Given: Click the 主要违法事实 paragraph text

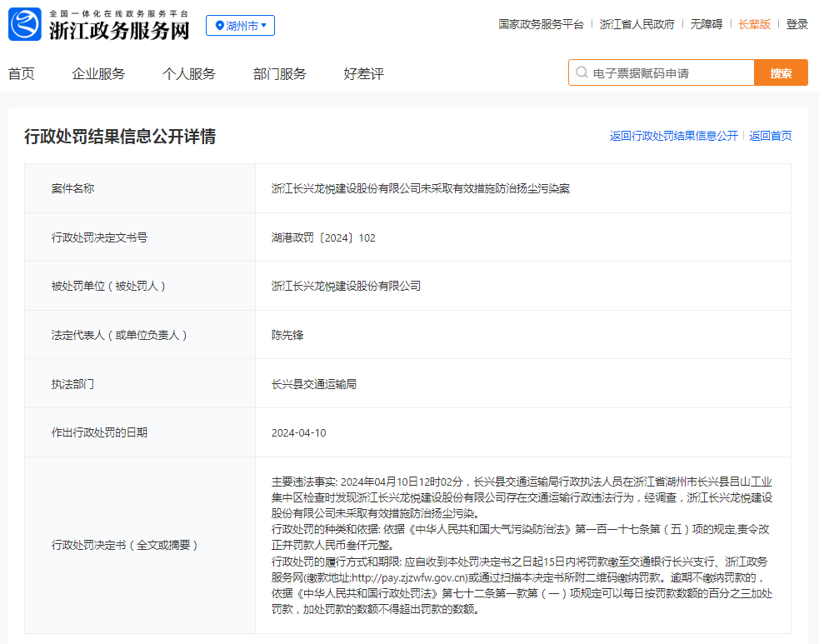Looking at the screenshot, I should tap(522, 497).
